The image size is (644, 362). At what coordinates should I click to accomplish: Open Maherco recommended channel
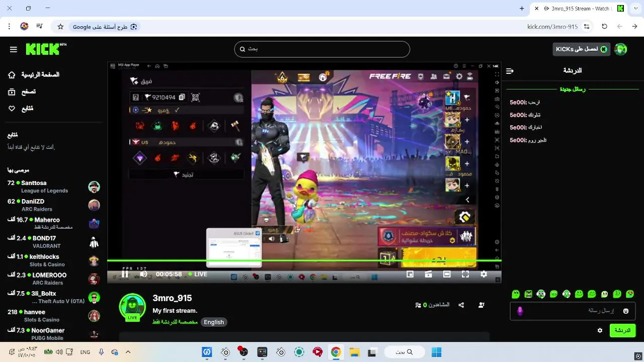click(53, 223)
